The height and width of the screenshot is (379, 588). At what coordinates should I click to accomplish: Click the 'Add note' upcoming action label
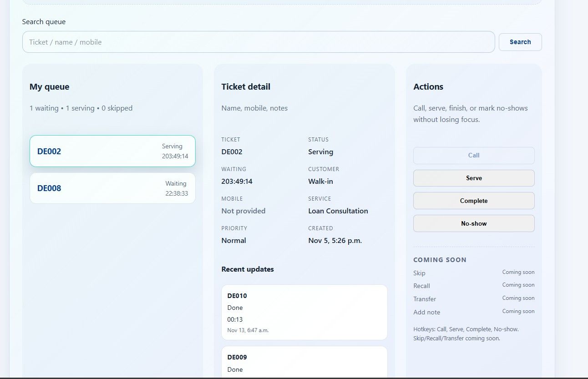(427, 312)
